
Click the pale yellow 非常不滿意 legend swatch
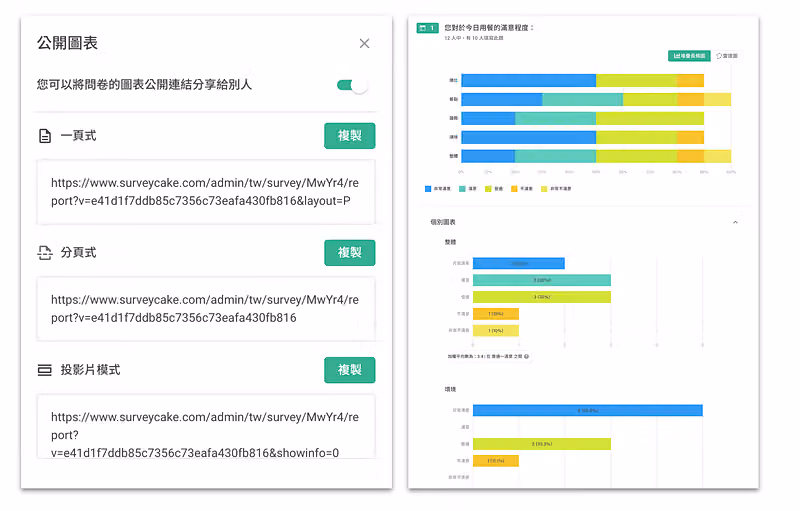pos(544,189)
